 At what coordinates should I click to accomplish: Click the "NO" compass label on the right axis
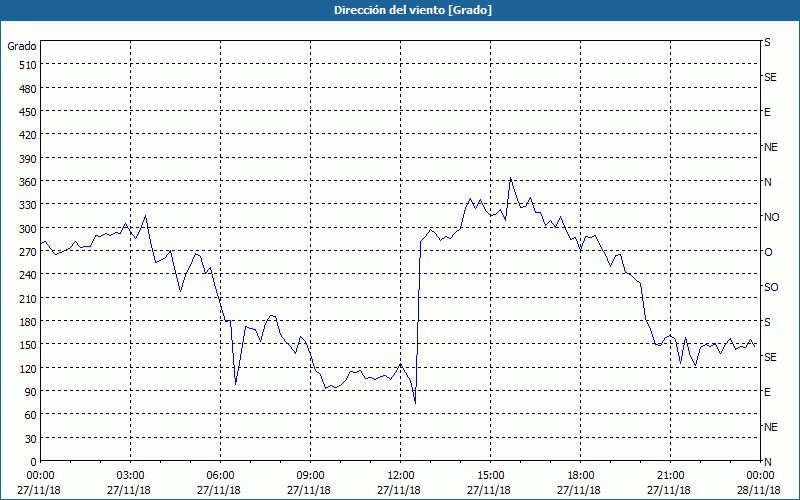click(x=771, y=217)
